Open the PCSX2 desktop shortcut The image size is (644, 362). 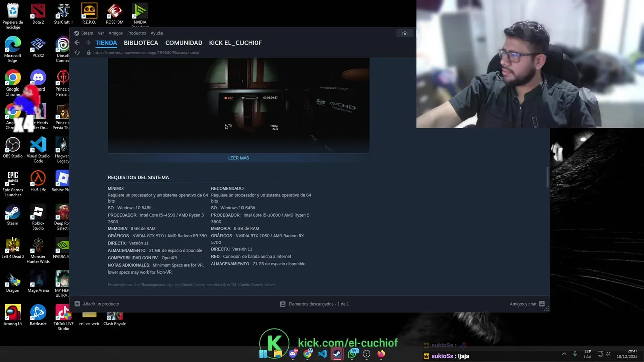point(38,48)
